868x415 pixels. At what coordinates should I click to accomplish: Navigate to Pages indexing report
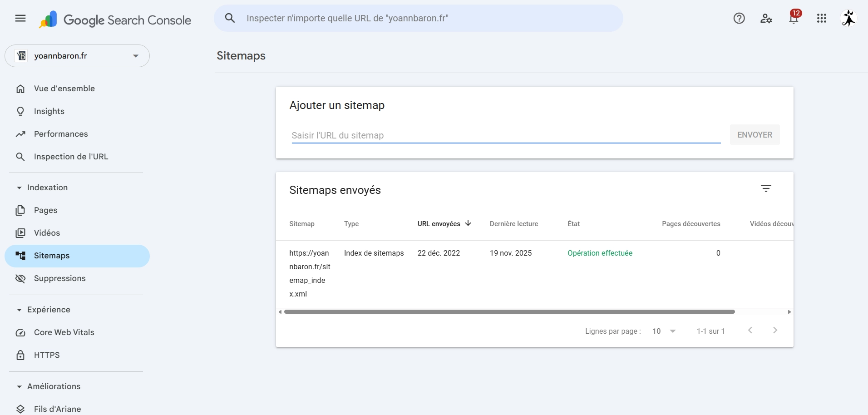coord(77,210)
